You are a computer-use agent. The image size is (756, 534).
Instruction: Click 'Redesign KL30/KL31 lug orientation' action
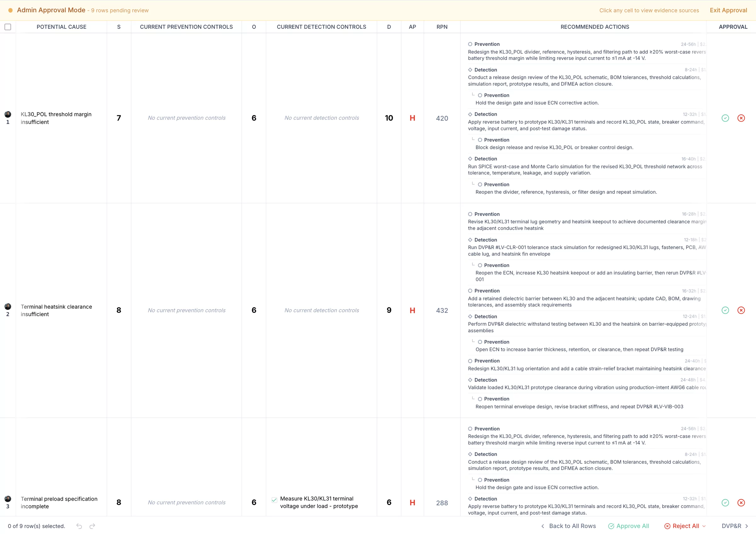tap(587, 368)
